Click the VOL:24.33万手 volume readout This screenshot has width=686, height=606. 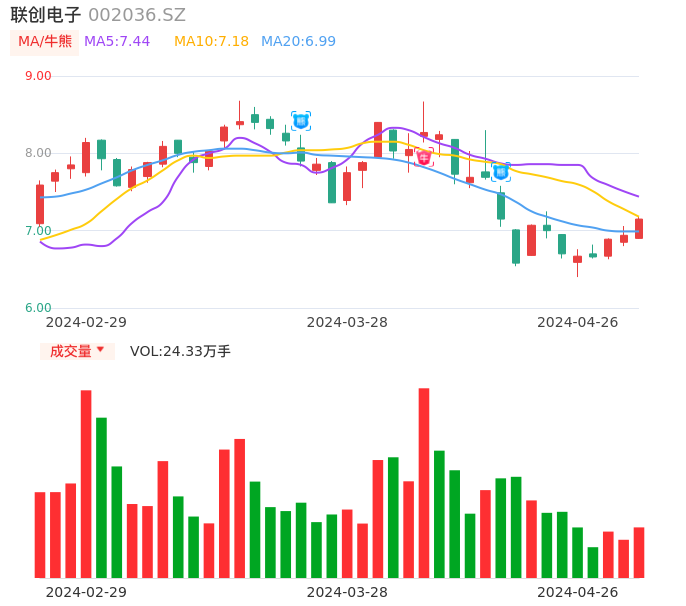tap(180, 351)
